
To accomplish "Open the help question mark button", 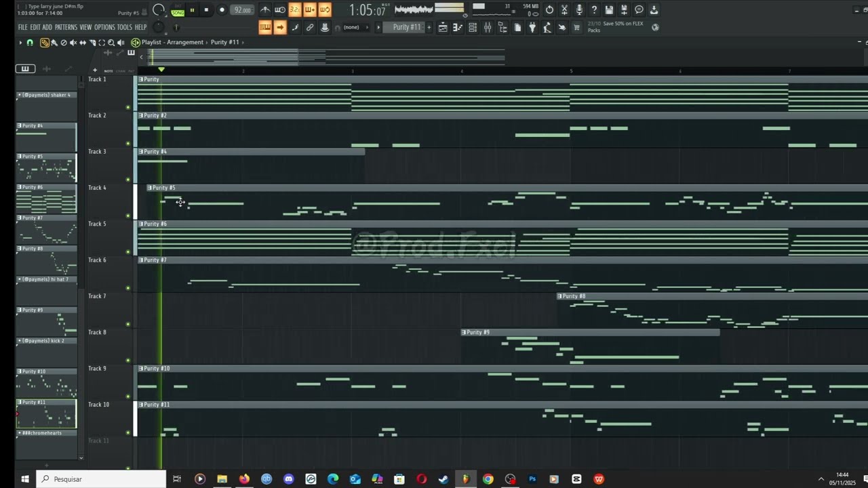I will coord(594,10).
